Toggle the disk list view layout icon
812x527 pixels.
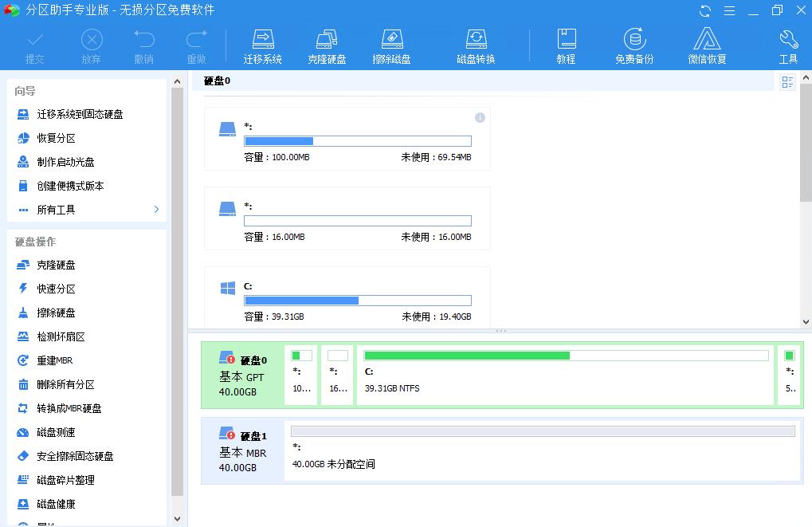coord(786,81)
